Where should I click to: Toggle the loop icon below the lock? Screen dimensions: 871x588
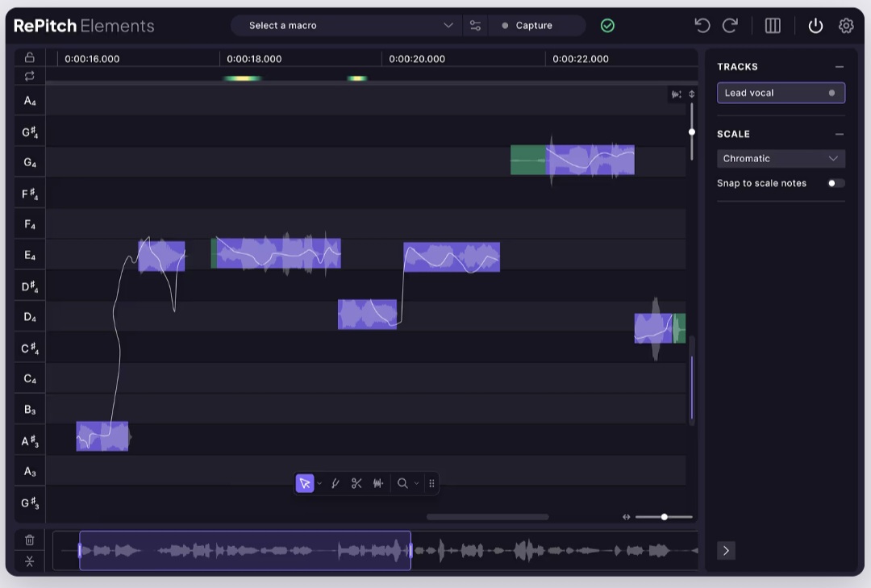[30, 76]
